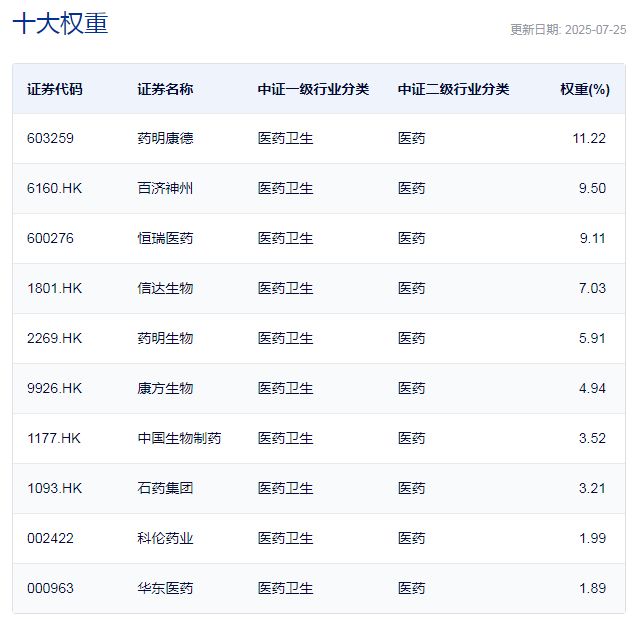Click the 证券代码 column header
633x619 pixels.
[55, 89]
